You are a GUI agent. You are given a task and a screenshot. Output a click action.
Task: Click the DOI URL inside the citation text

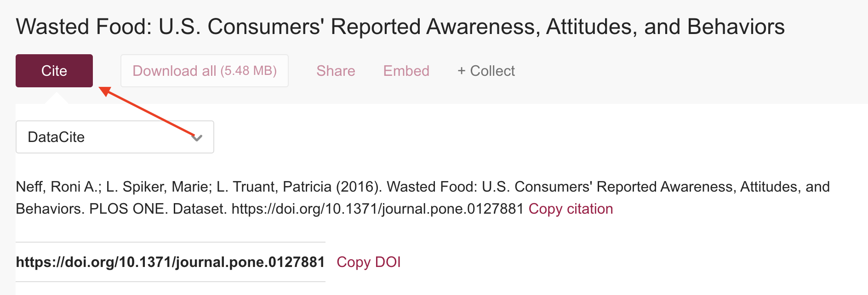tap(377, 209)
